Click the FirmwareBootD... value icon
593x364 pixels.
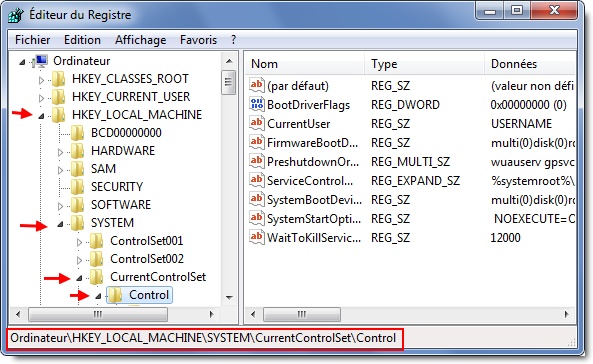click(x=256, y=142)
